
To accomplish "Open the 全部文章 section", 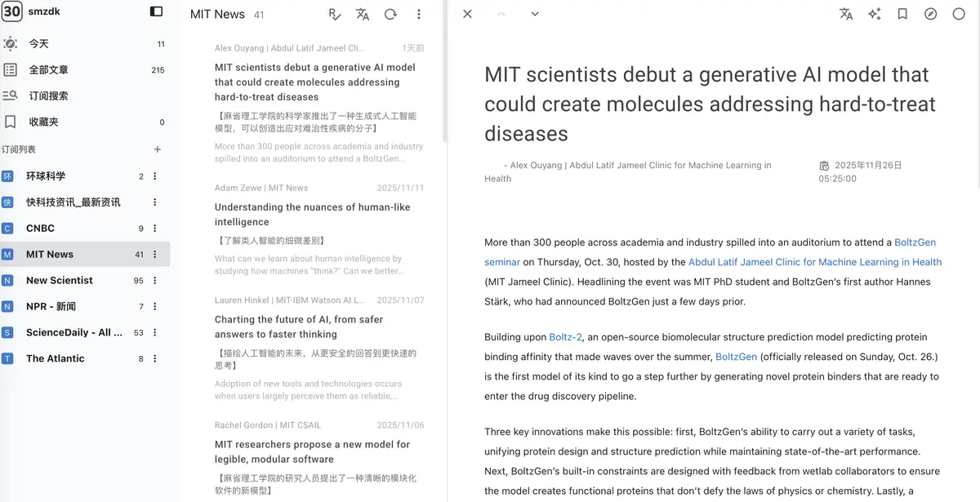I will pyautogui.click(x=49, y=70).
